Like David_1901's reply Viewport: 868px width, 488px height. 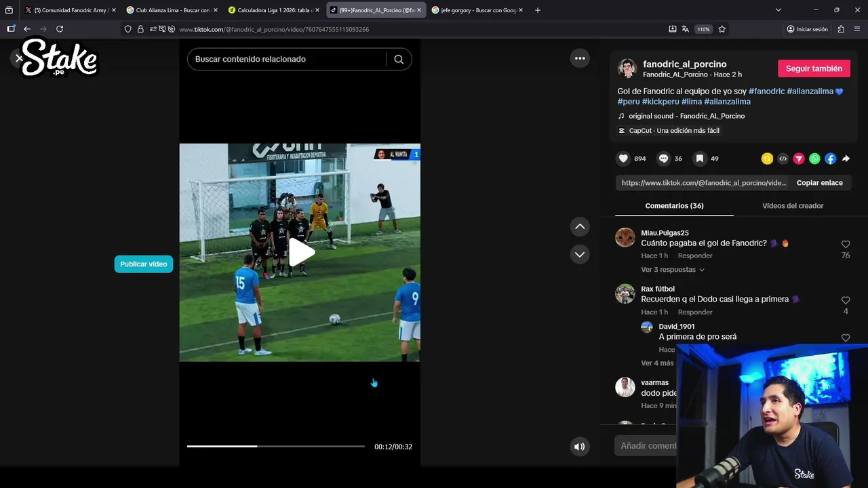click(846, 338)
